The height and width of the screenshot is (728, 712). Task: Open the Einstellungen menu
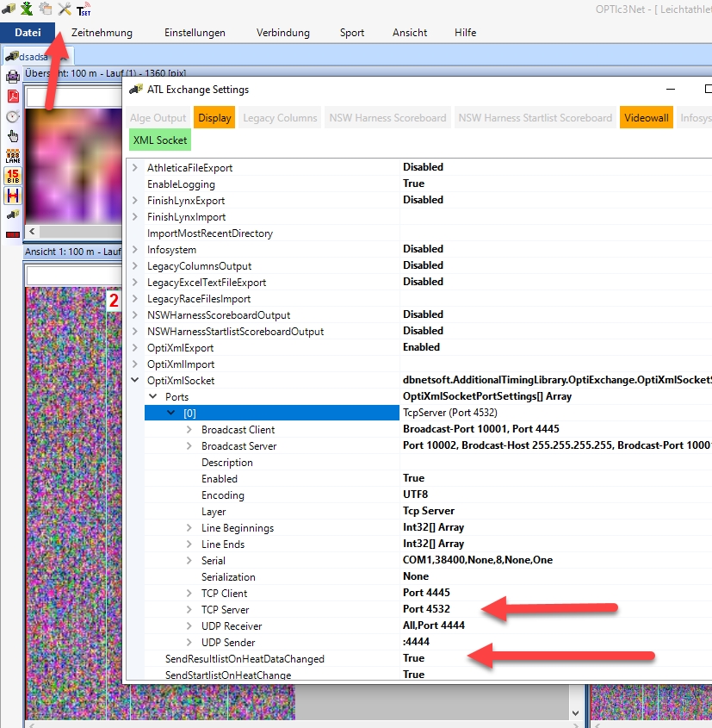point(195,33)
